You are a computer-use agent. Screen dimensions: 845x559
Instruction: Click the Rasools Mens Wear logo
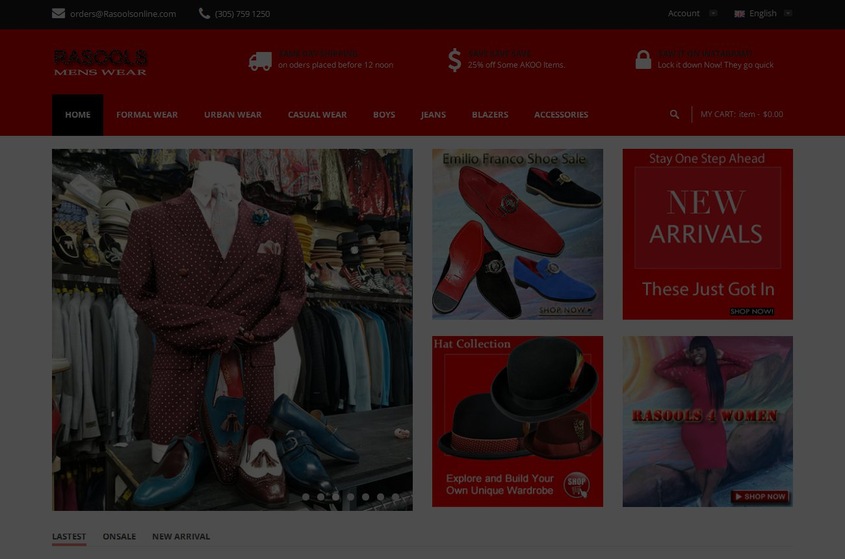tap(100, 63)
